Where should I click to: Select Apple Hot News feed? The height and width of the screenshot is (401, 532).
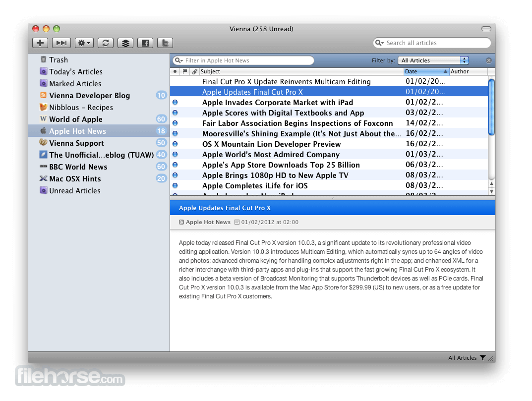pos(99,131)
